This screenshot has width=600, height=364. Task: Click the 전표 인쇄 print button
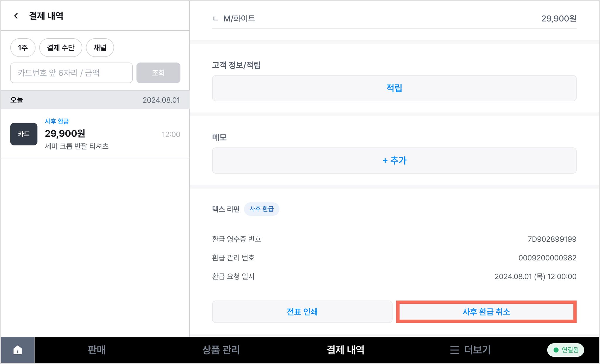302,312
